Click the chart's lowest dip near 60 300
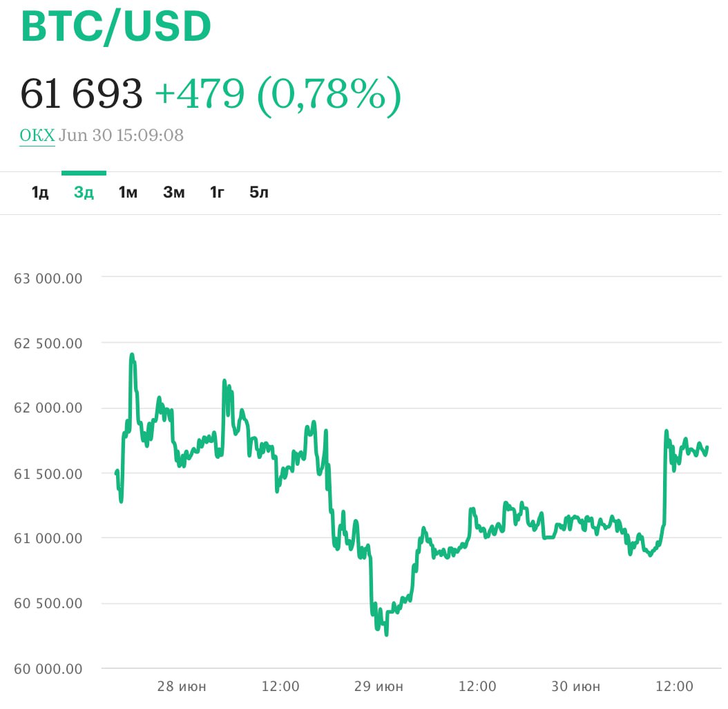The width and height of the screenshot is (728, 709). [386, 634]
